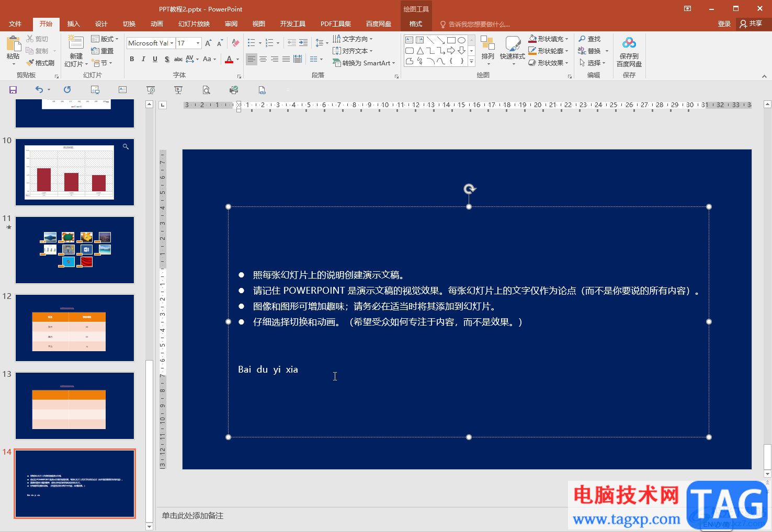Viewport: 772px width, 532px height.
Task: Select the triangle shape in shapes gallery
Action: tap(420, 51)
